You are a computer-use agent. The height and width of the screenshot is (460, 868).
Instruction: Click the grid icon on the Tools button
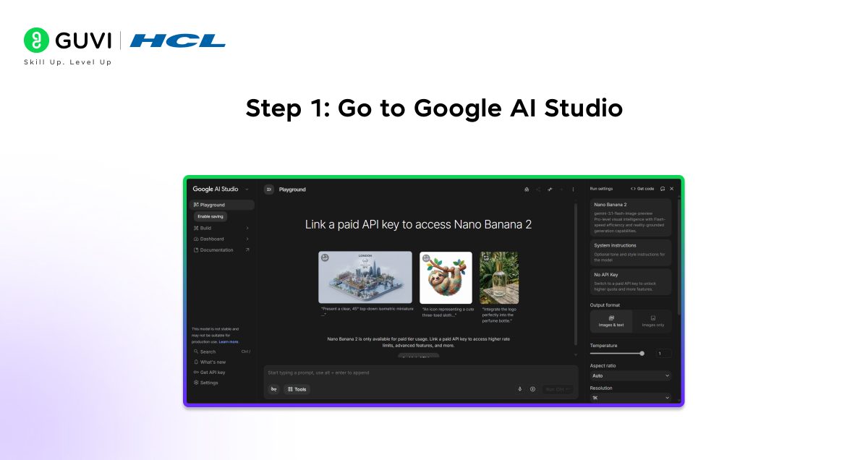[x=290, y=389]
